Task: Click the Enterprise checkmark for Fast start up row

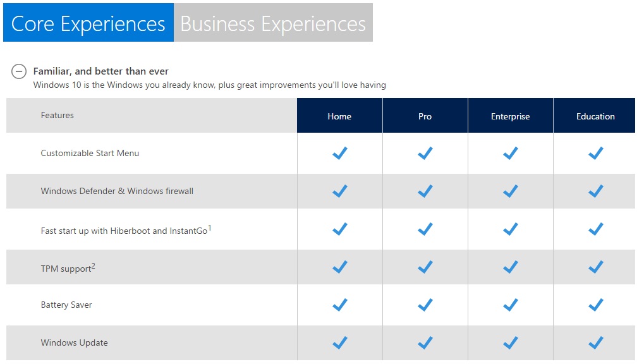Action: tap(511, 229)
